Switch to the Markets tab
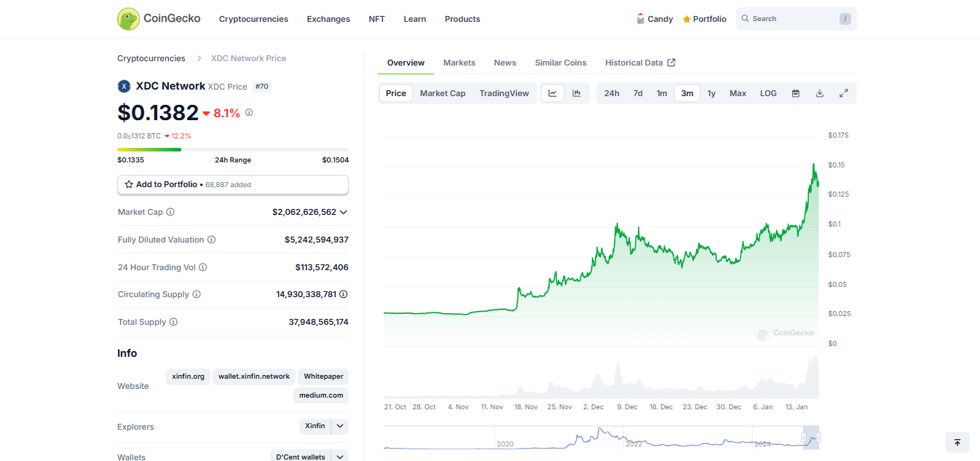The image size is (980, 461). (x=459, y=63)
